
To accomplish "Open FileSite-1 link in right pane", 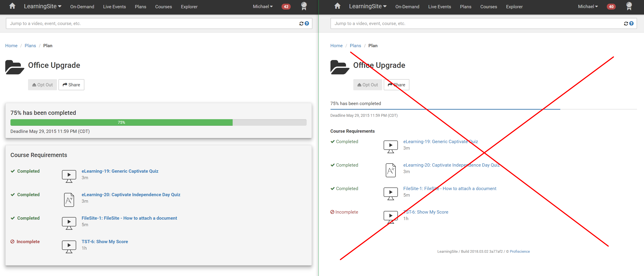I will click(x=450, y=189).
